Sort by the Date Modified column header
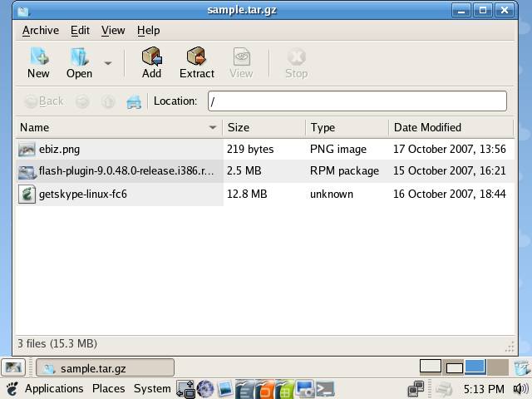This screenshot has height=399, width=532. 449,127
